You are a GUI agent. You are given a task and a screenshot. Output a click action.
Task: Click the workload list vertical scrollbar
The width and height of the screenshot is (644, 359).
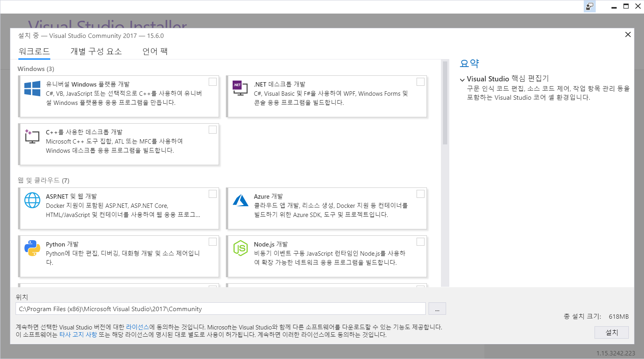click(445, 104)
